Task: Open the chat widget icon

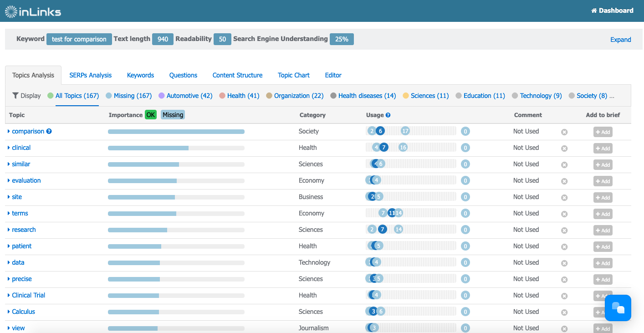Action: (618, 308)
